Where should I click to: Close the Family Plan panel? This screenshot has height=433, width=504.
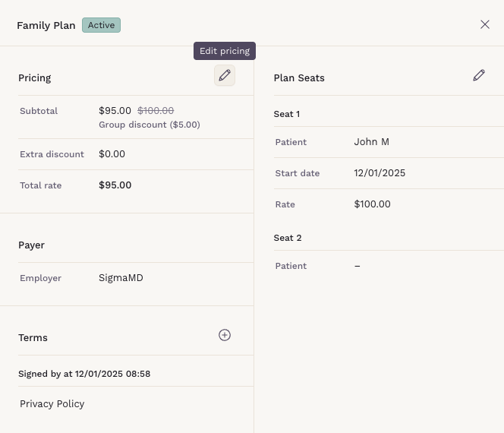[x=485, y=24]
